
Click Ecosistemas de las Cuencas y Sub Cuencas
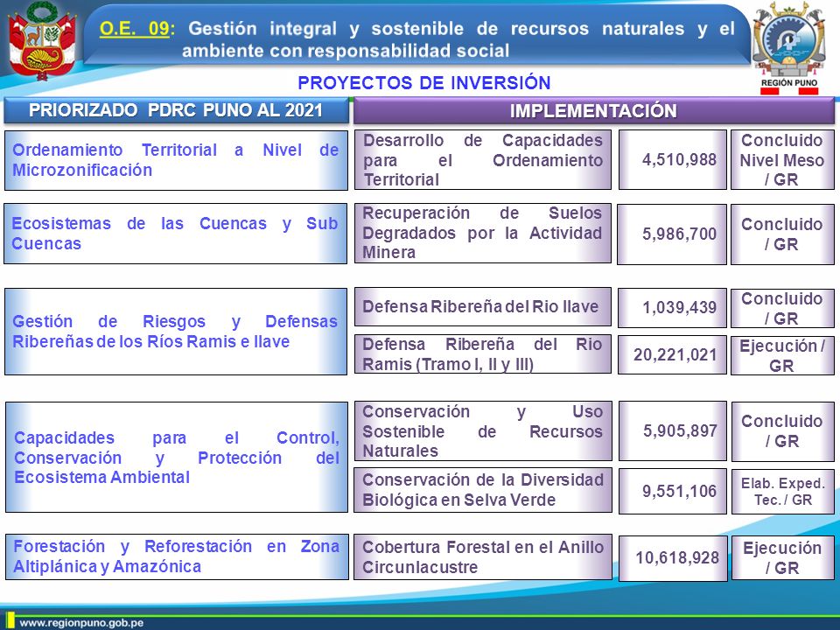coord(175,234)
